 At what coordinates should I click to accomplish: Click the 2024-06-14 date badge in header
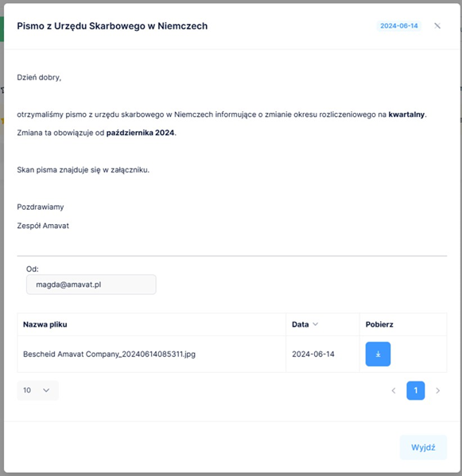point(399,25)
